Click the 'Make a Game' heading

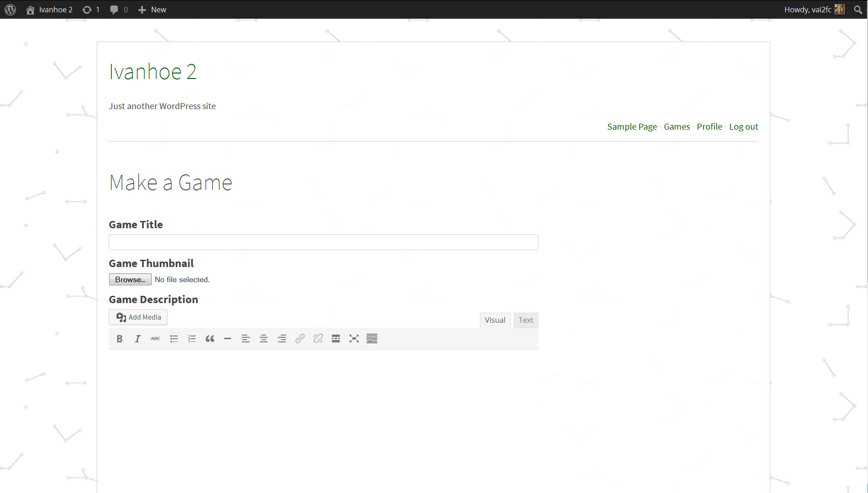[x=171, y=183]
